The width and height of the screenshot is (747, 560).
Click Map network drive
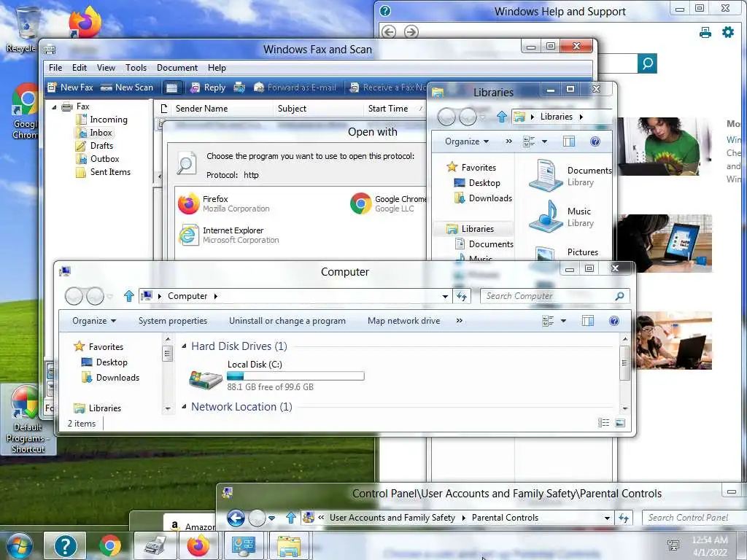pyautogui.click(x=403, y=321)
